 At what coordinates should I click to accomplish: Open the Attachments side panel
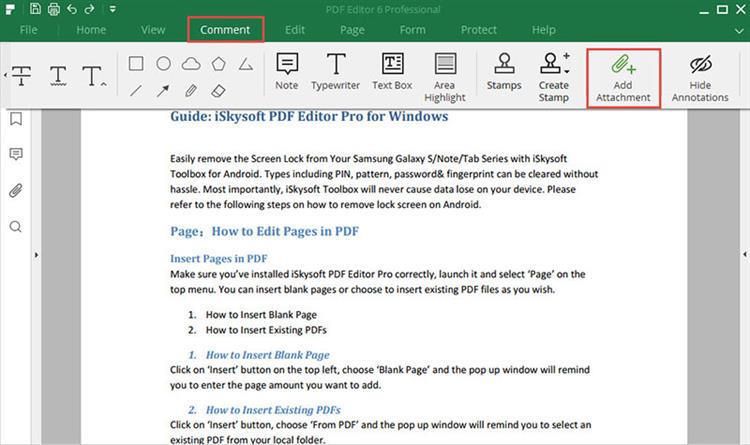16,190
